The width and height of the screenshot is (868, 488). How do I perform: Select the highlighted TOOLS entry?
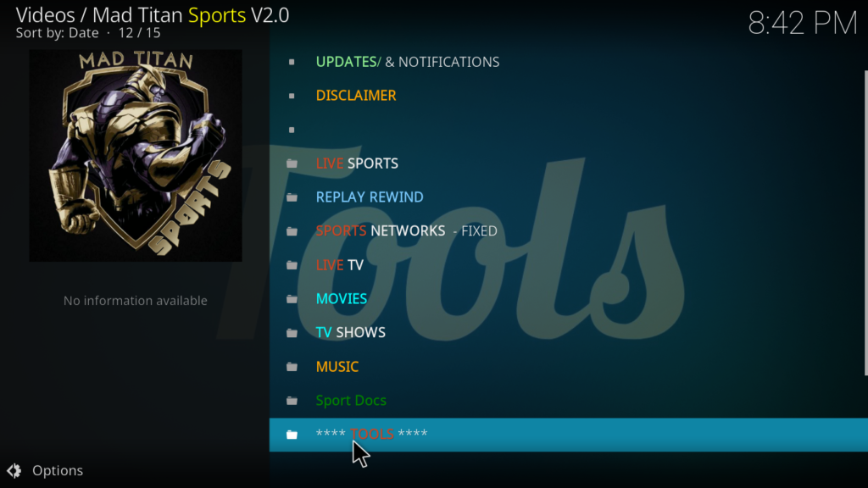[x=567, y=435]
